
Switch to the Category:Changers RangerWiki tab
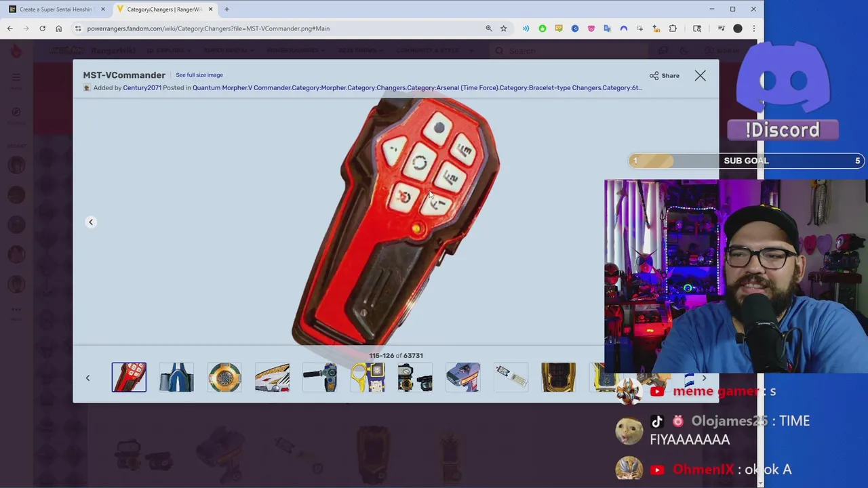[164, 9]
